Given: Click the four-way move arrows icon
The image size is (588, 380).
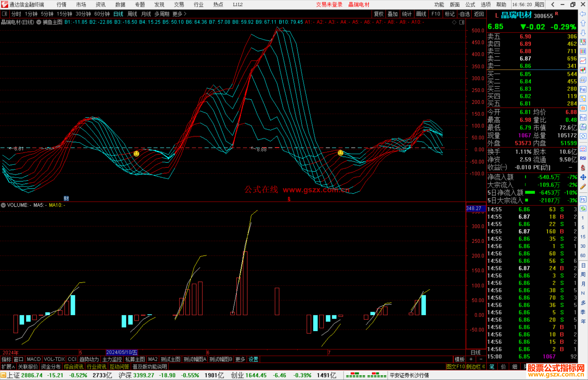Looking at the screenshot, I should point(583,177).
